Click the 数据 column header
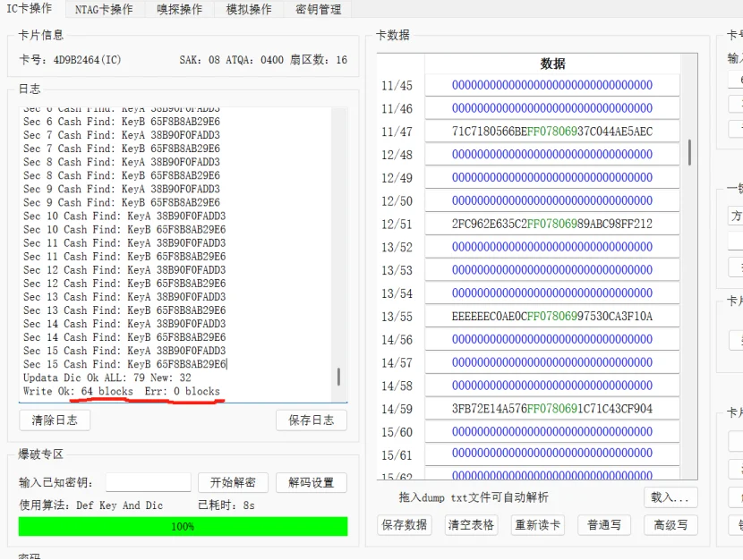Image resolution: width=743 pixels, height=560 pixels. coord(552,64)
